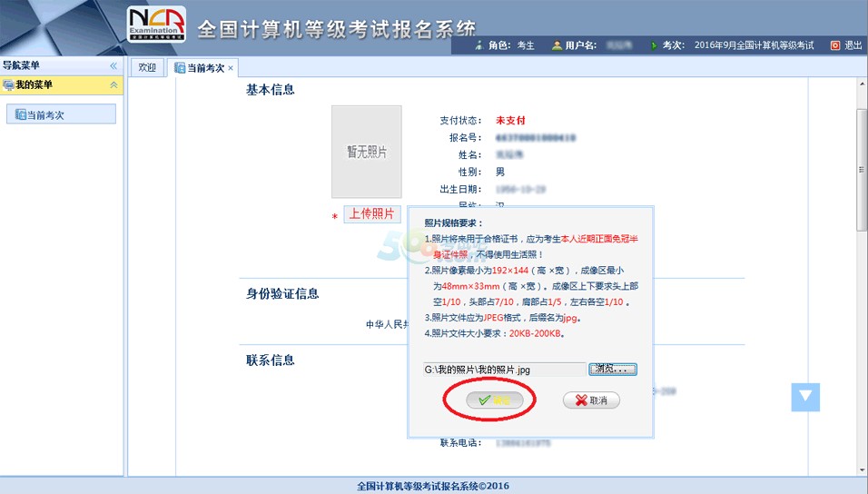Click the 导航菜单 panel title
Screen dimensions: 868x494
coord(21,65)
